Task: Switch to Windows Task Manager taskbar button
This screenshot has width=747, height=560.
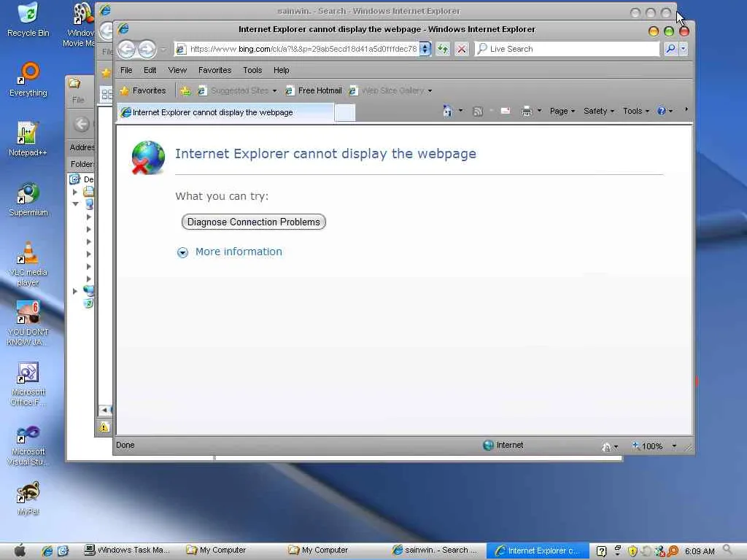Action: (x=127, y=551)
